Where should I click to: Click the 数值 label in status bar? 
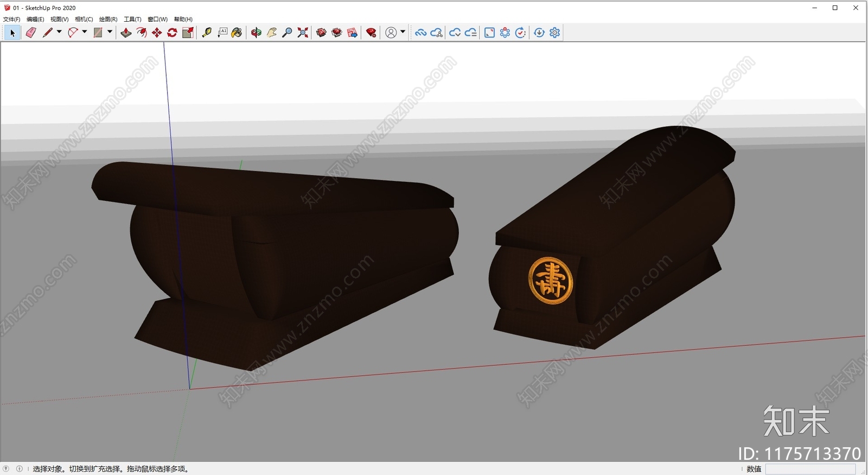[754, 469]
